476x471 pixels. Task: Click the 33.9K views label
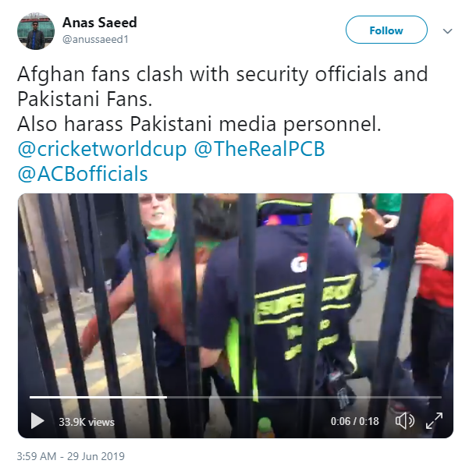(87, 422)
